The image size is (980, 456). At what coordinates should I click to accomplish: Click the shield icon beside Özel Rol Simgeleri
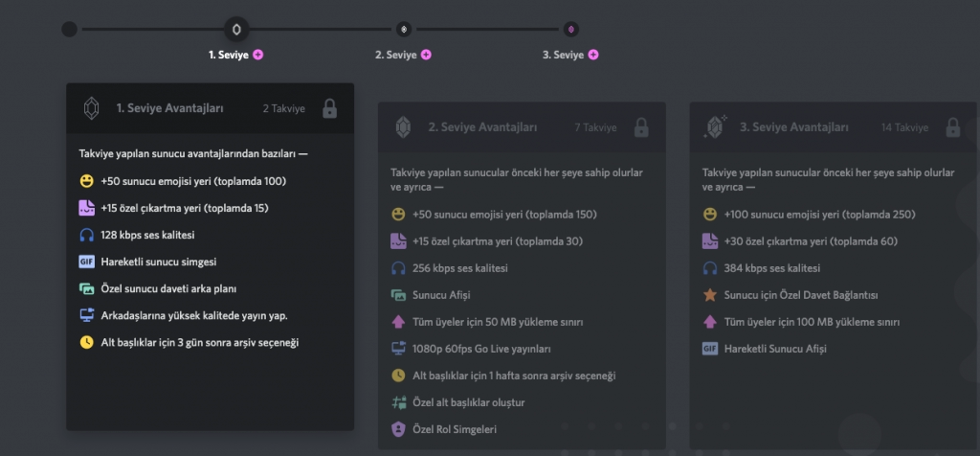click(x=398, y=429)
